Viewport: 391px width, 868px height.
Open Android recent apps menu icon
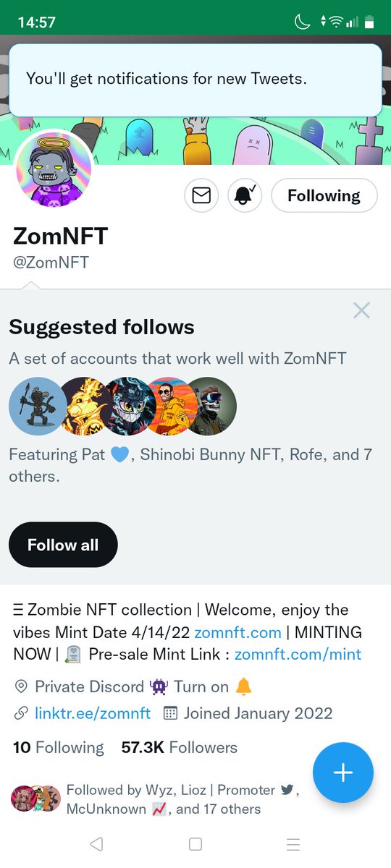click(293, 844)
